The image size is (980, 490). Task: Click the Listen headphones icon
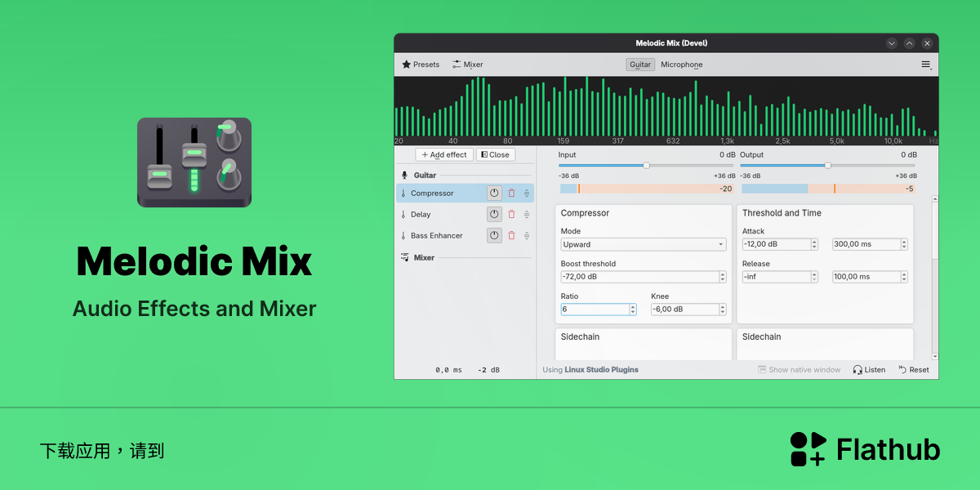pos(857,370)
